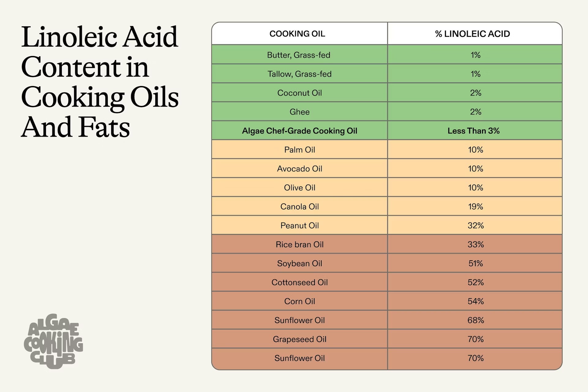Click the Algae Cooking Club logo
588x392 pixels.
pos(53,341)
